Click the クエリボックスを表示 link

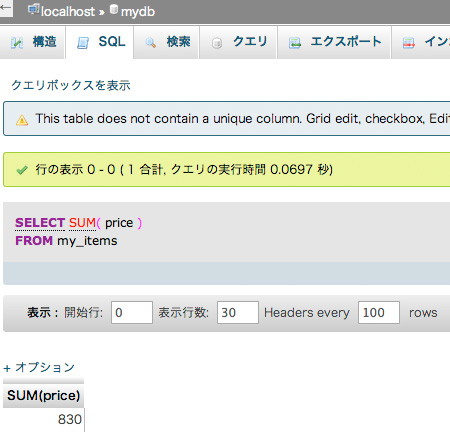(71, 85)
